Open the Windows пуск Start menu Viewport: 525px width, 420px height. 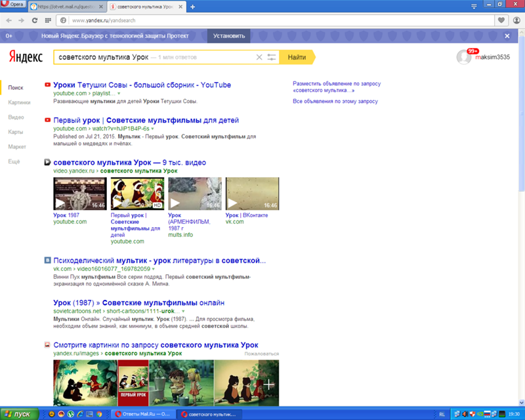tap(20, 414)
